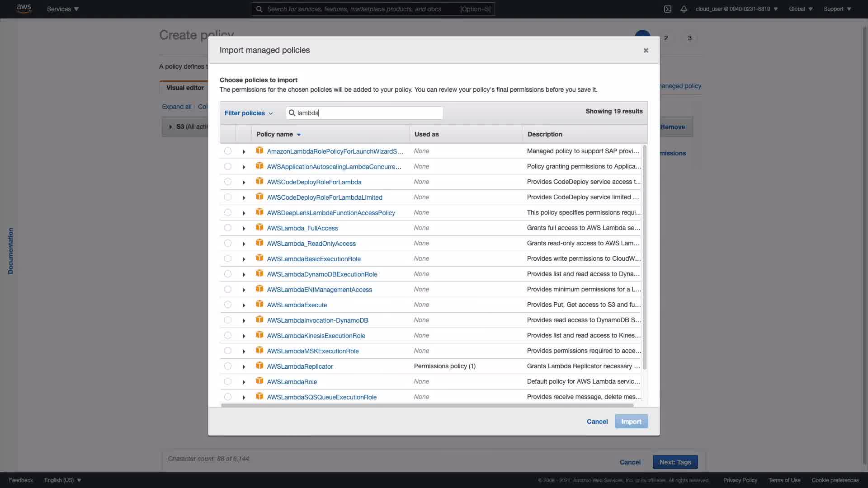This screenshot has width=868, height=488.
Task: Expand the AWSLambda_ReadOnlyAccess policy row
Action: tap(244, 244)
